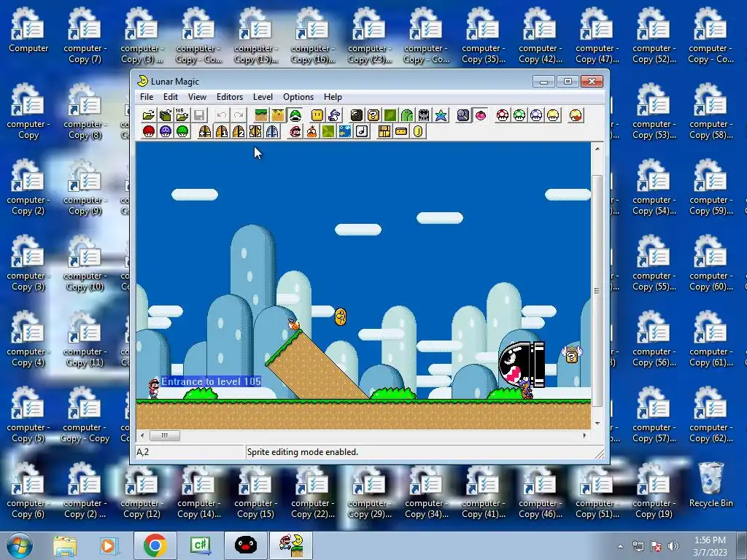Click the volume speaker tray icon
The image size is (747, 560).
[673, 546]
